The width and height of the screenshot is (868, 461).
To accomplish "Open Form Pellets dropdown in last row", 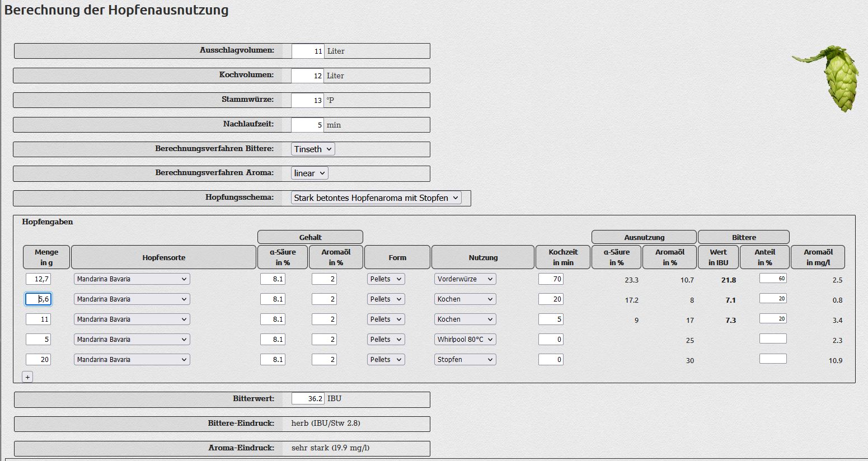I will [386, 359].
